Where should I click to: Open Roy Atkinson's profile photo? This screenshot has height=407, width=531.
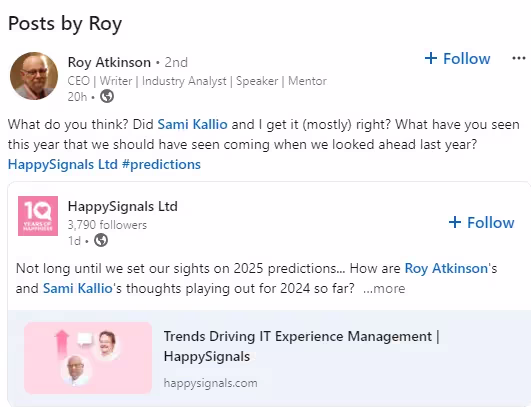(34, 76)
